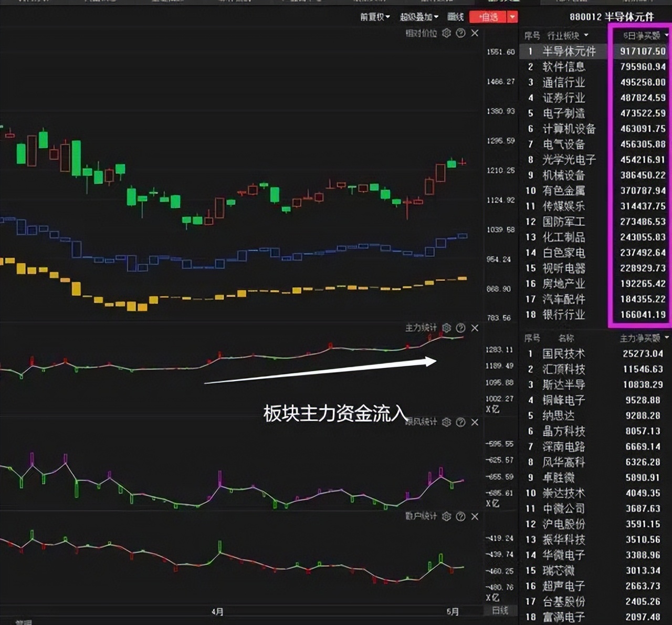
Task: Open the 超级叠加 overlay dropdown
Action: 418,17
